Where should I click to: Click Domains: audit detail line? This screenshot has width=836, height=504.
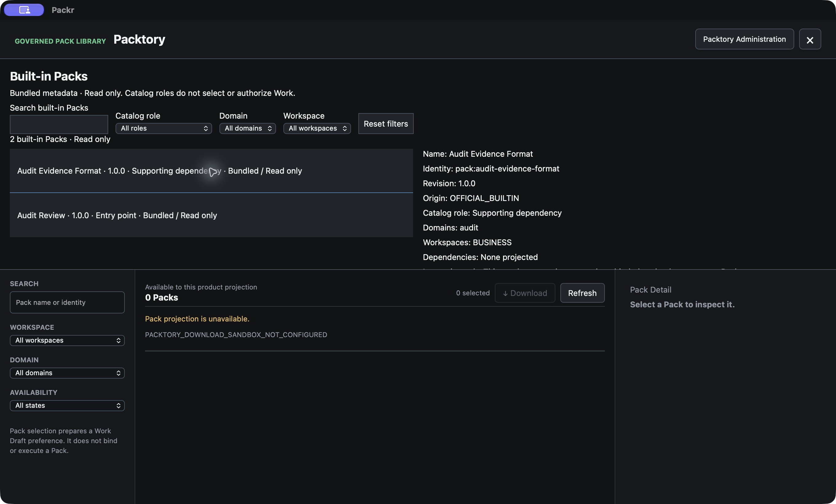[x=450, y=228]
